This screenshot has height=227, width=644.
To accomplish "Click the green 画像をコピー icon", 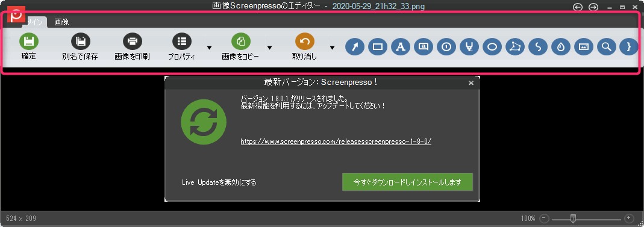I will (x=241, y=41).
